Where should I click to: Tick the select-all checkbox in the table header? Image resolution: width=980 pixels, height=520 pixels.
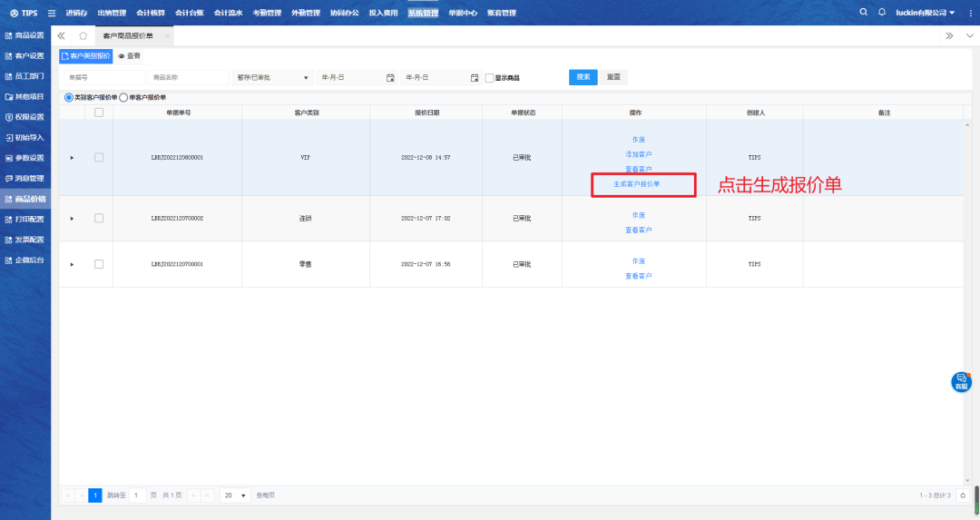99,113
